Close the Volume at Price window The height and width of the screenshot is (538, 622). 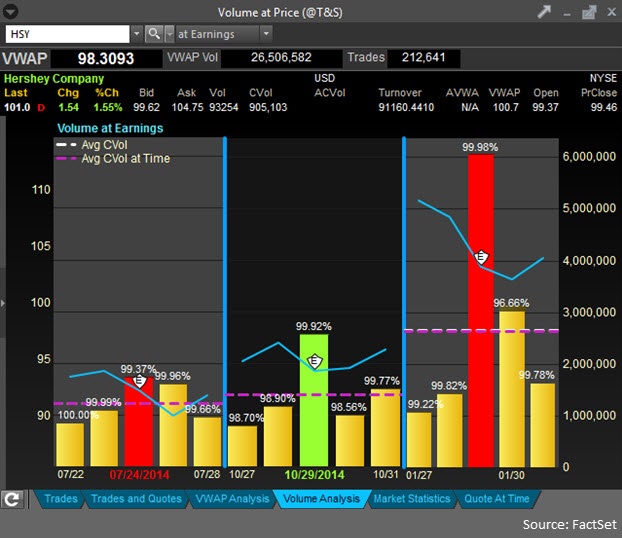611,12
